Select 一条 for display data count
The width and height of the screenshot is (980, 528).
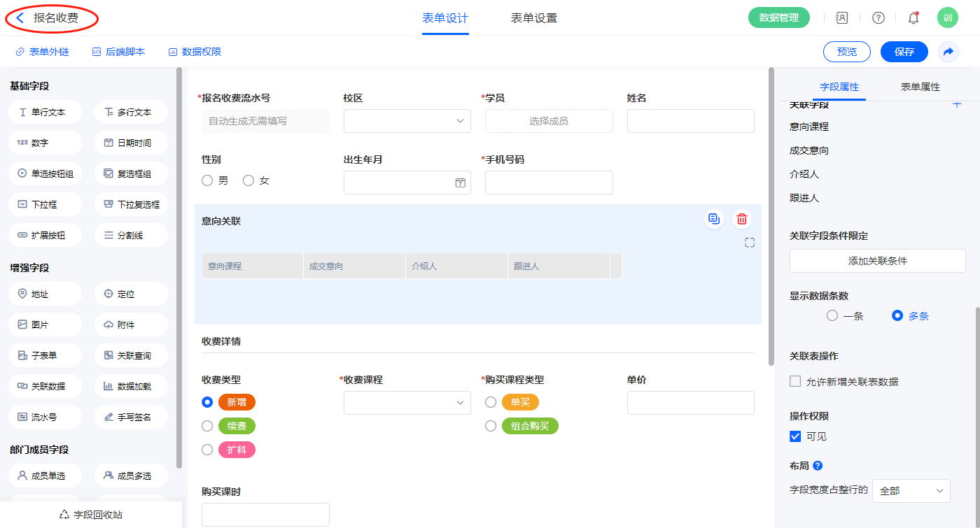(832, 316)
